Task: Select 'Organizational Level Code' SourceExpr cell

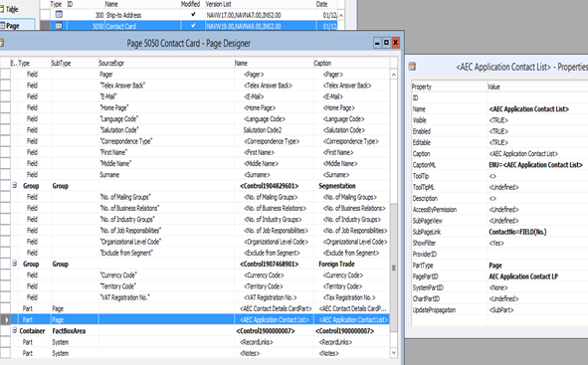Action: [166, 242]
